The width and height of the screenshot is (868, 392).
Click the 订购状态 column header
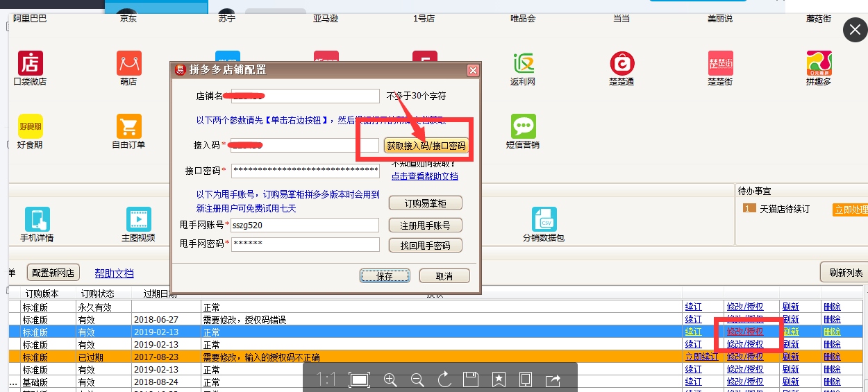coord(98,293)
